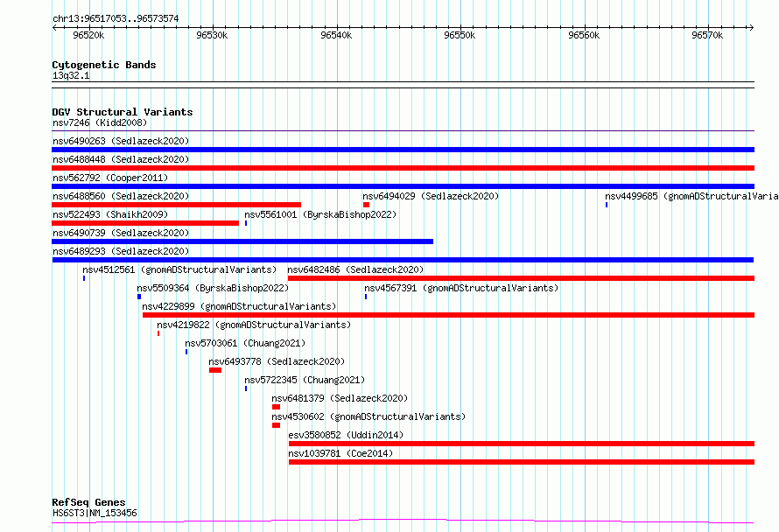Viewport: 779px width, 532px height.
Task: Open the nsv5722345 (Chuang2021) label
Action: click(x=305, y=380)
